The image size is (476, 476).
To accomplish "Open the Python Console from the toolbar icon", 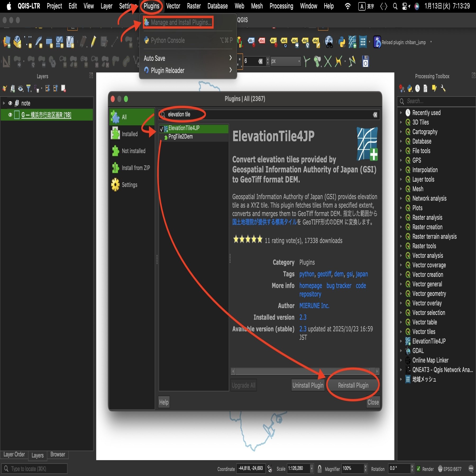I will (342, 42).
